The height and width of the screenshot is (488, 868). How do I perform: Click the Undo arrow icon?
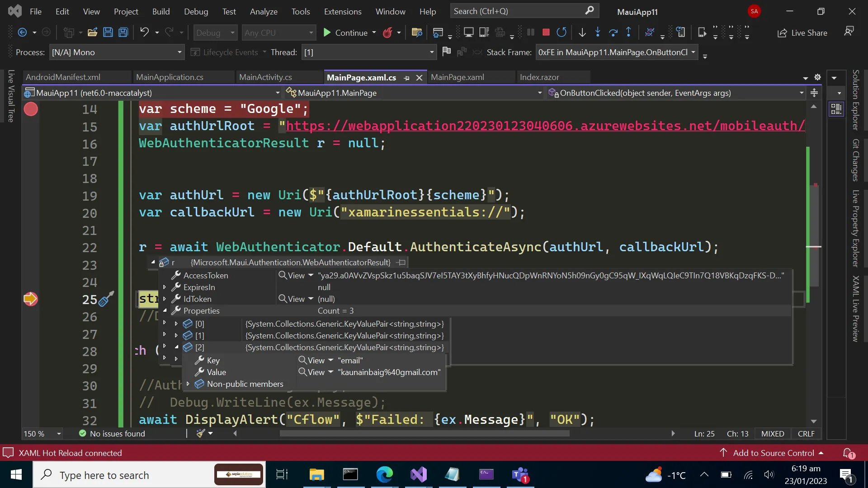click(144, 33)
